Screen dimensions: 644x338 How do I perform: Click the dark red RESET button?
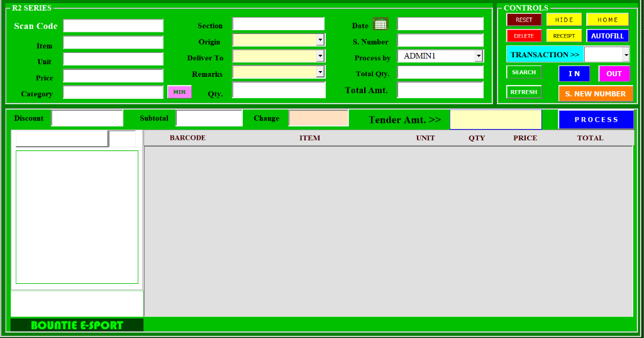coord(524,20)
